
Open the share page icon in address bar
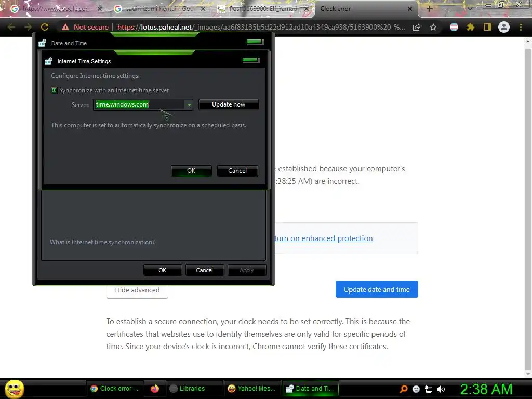click(x=417, y=28)
